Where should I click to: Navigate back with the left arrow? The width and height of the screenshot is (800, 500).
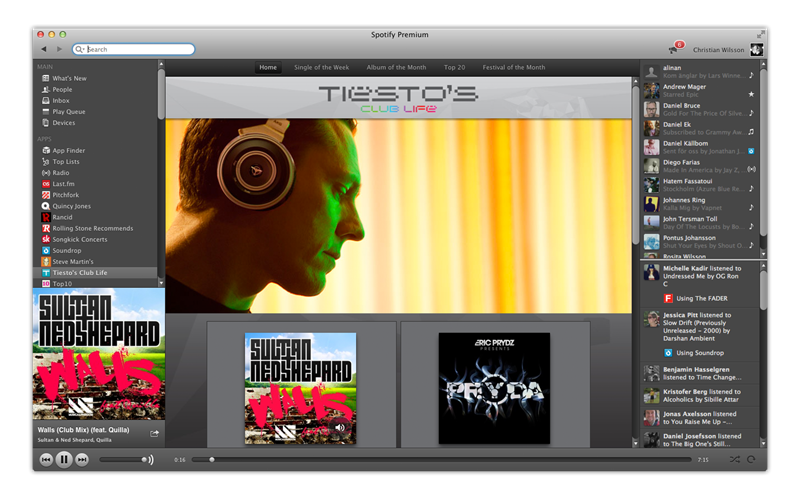pos(44,49)
